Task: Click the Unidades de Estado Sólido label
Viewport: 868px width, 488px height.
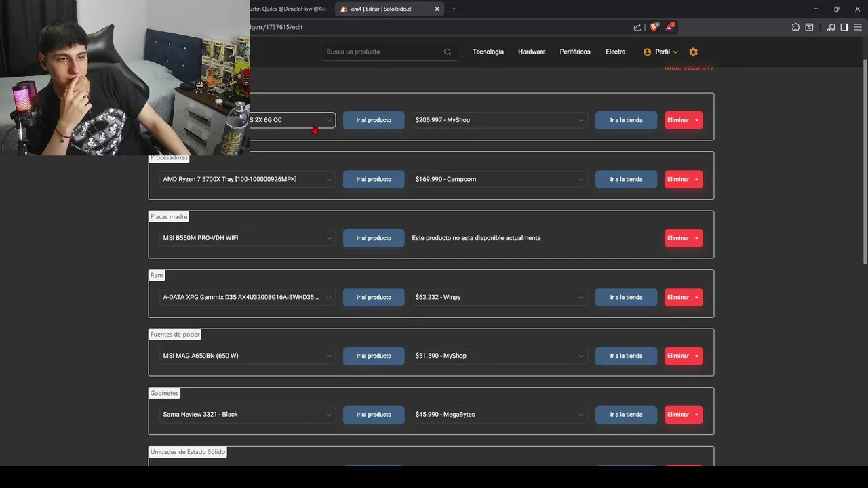Action: click(x=188, y=451)
